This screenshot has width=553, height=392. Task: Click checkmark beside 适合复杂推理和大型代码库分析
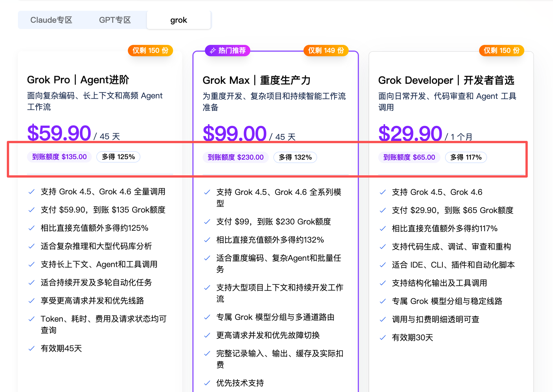tap(32, 246)
